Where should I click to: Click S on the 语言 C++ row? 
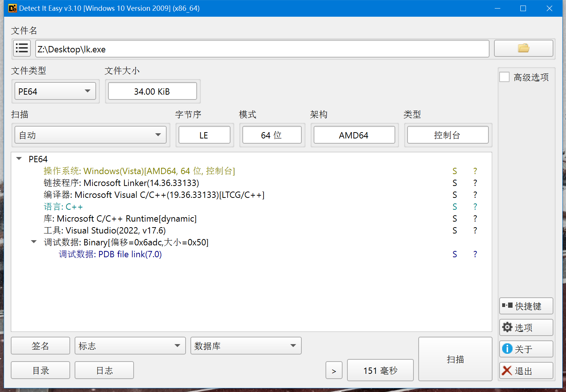(x=455, y=206)
